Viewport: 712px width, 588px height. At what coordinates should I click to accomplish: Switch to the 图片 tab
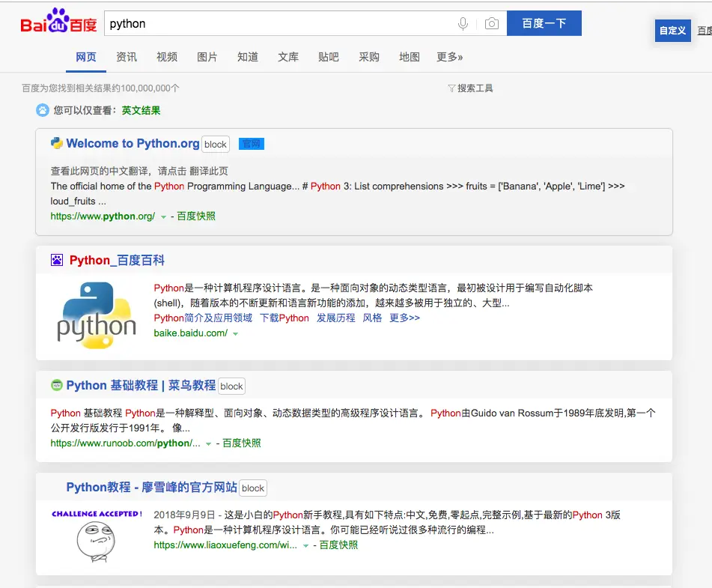(x=207, y=56)
